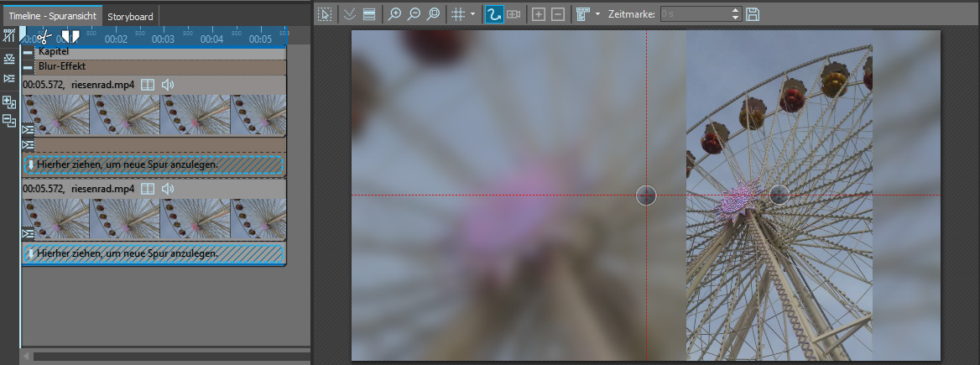This screenshot has width=980, height=365.
Task: Click the zoom in magnifier icon
Action: pos(395,14)
